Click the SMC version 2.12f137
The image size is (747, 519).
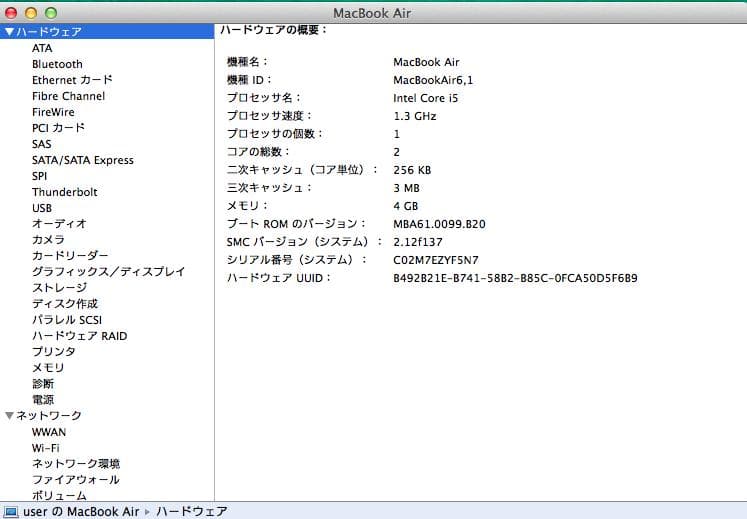tap(418, 242)
